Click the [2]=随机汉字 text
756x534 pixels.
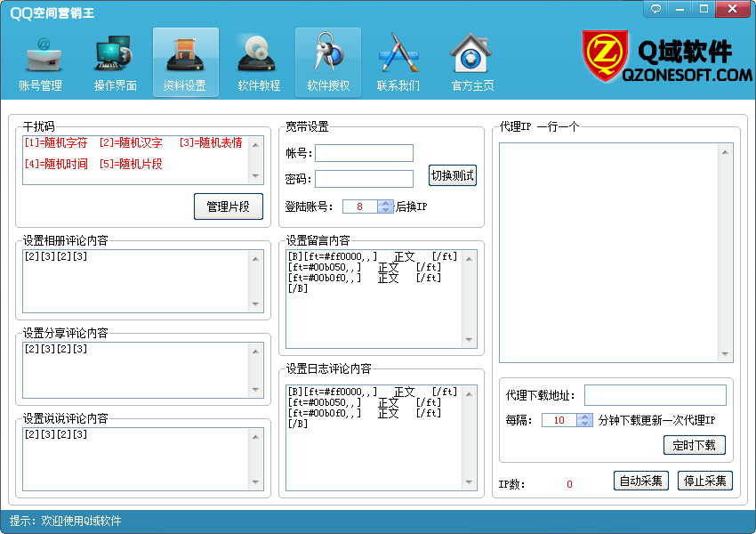[131, 142]
